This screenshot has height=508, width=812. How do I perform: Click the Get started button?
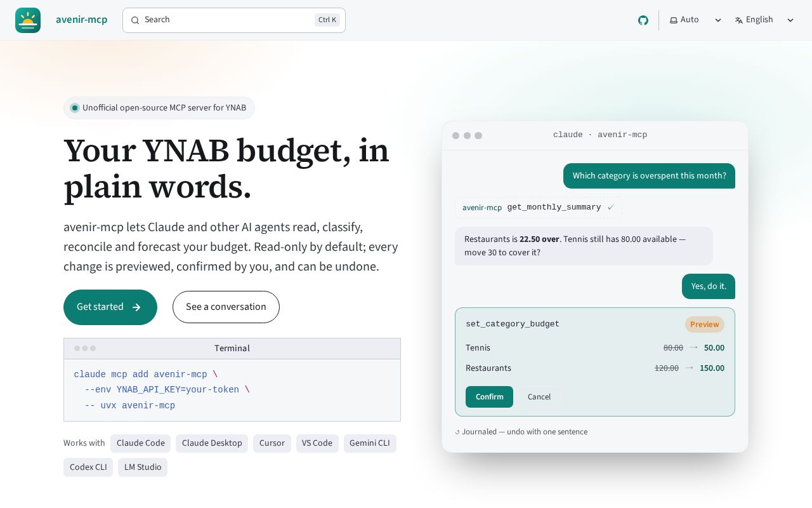tap(110, 307)
